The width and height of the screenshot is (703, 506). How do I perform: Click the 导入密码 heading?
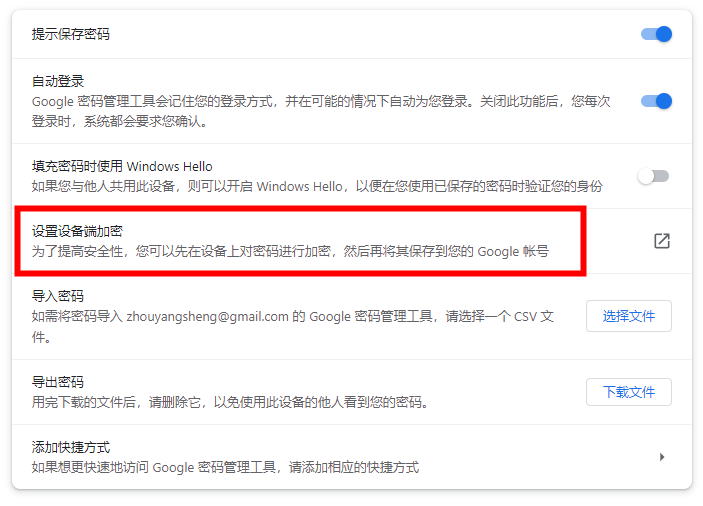(58, 296)
